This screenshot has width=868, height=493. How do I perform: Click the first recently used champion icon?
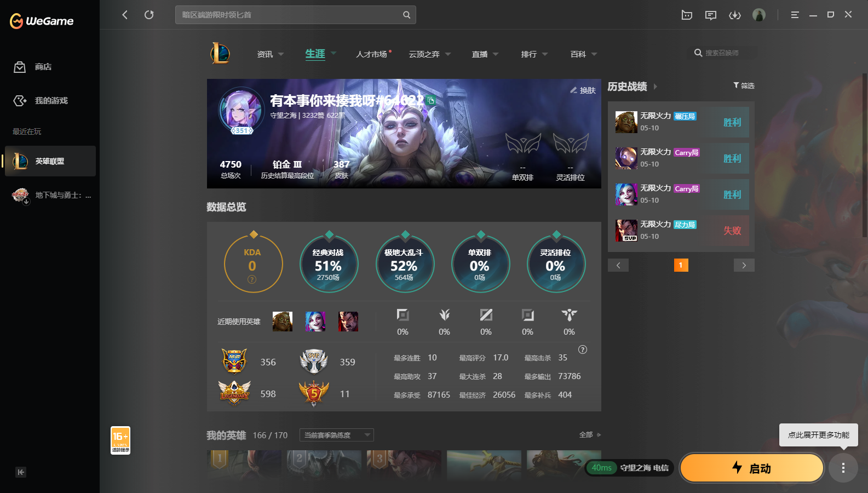point(283,322)
